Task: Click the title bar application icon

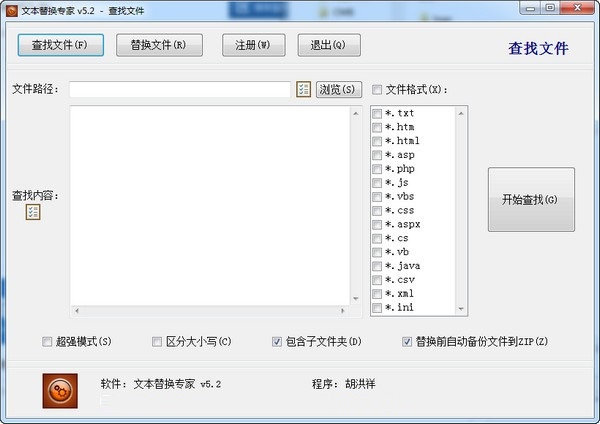Action: click(x=10, y=8)
